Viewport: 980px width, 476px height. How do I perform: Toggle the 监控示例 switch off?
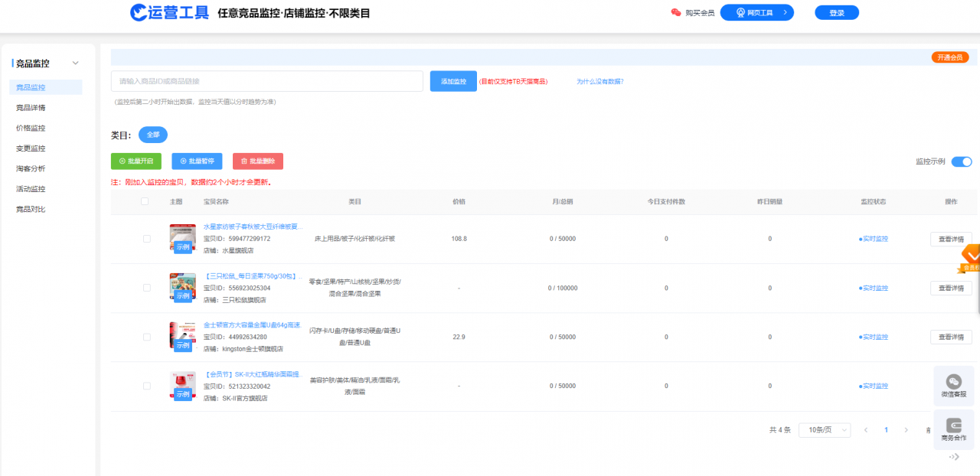(x=962, y=161)
